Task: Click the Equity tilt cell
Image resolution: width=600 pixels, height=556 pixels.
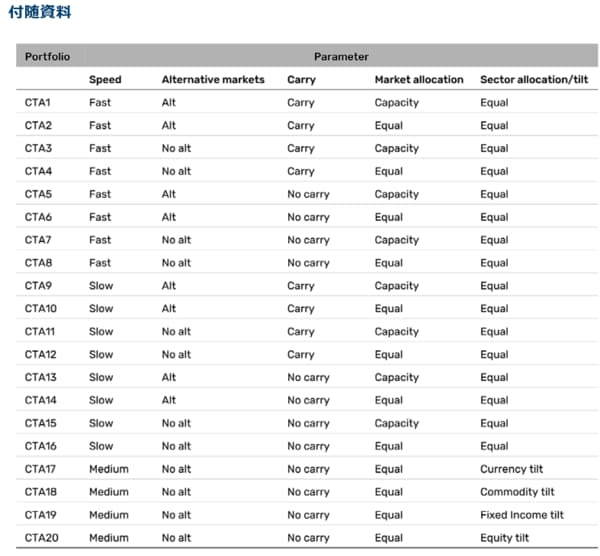Action: click(x=505, y=538)
